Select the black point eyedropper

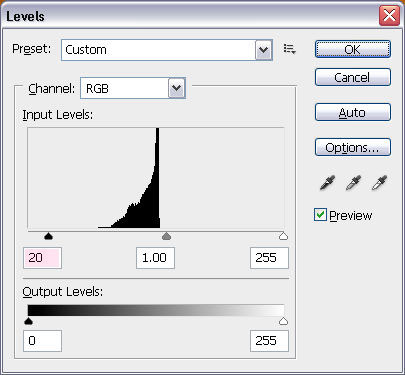click(x=327, y=183)
